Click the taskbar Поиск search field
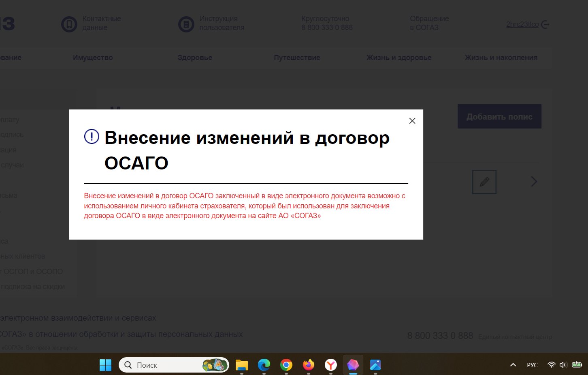 174,365
